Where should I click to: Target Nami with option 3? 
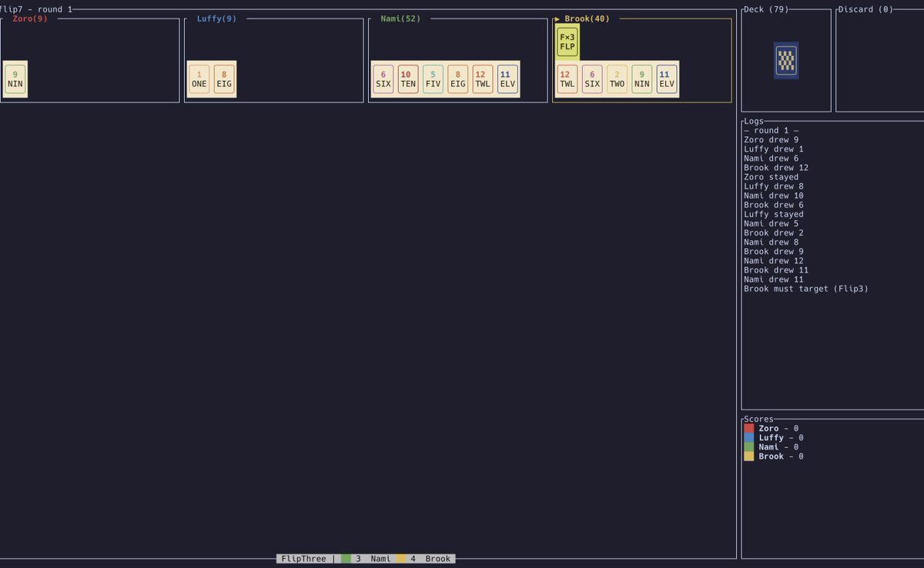pyautogui.click(x=366, y=559)
